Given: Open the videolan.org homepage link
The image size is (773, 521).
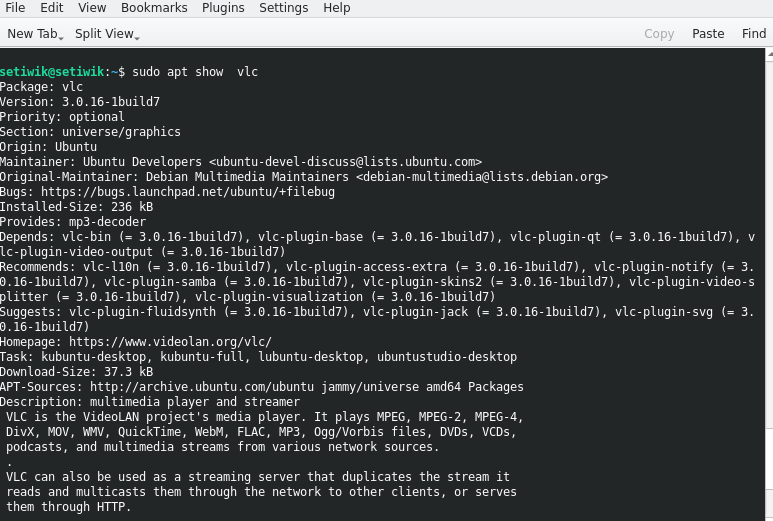Looking at the screenshot, I should (x=170, y=342).
